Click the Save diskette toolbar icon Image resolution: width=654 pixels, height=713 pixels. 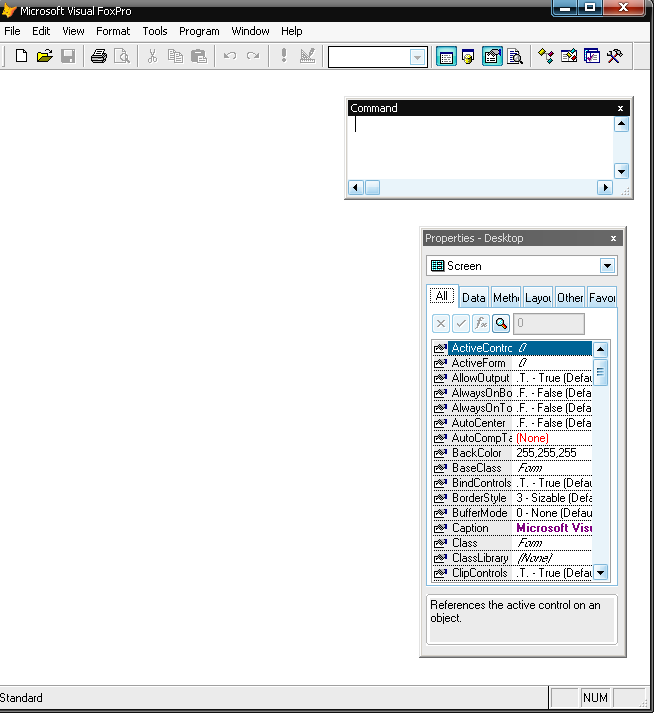click(x=68, y=56)
